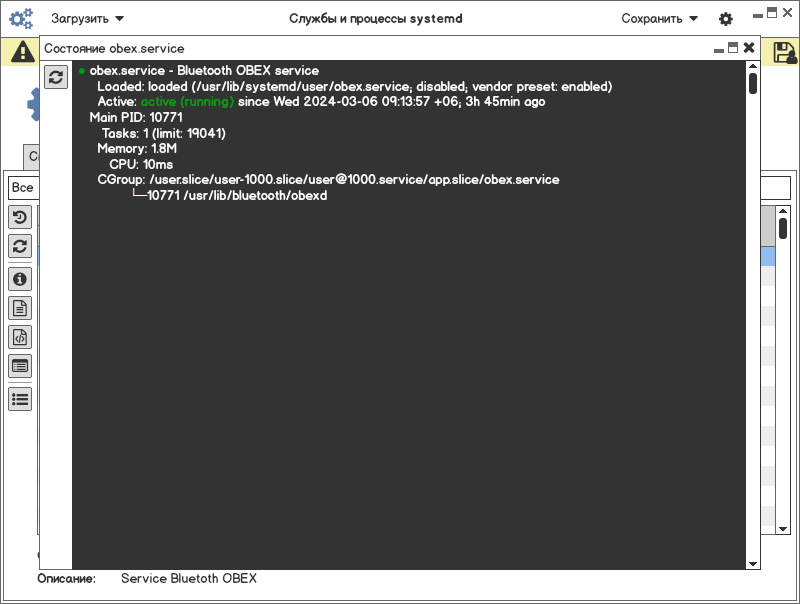The image size is (800, 604).
Task: Minimize the main systemd window
Action: click(758, 15)
